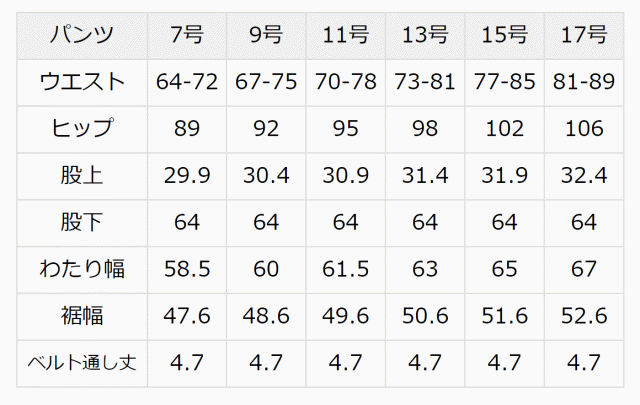The height and width of the screenshot is (405, 640).
Task: Select the 7号 column header
Action: 187,35
